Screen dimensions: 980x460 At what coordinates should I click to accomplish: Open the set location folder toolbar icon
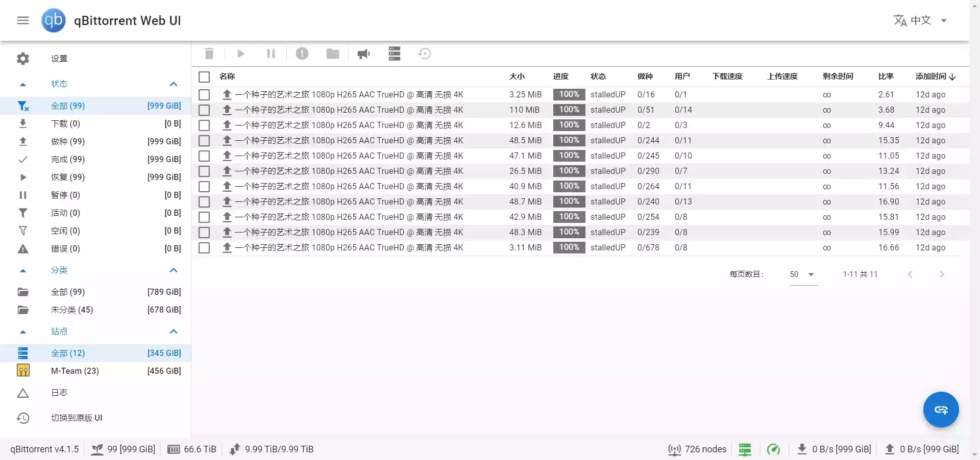(333, 54)
